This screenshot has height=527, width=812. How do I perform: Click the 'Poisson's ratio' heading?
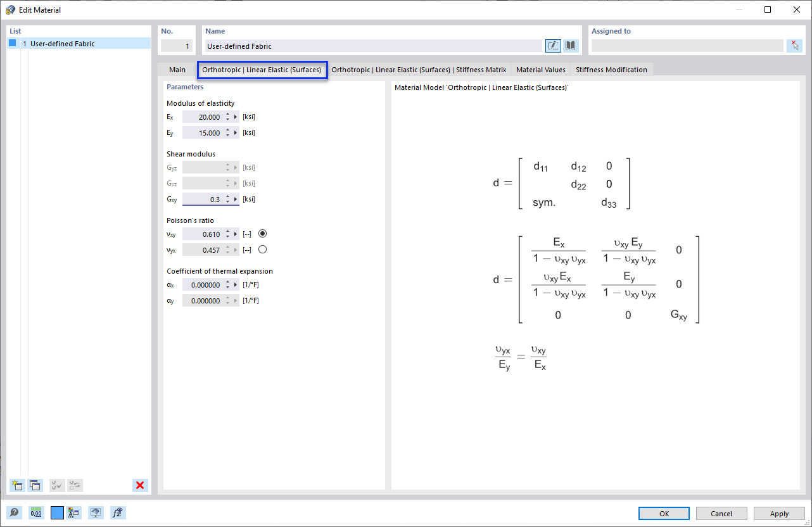(x=190, y=220)
